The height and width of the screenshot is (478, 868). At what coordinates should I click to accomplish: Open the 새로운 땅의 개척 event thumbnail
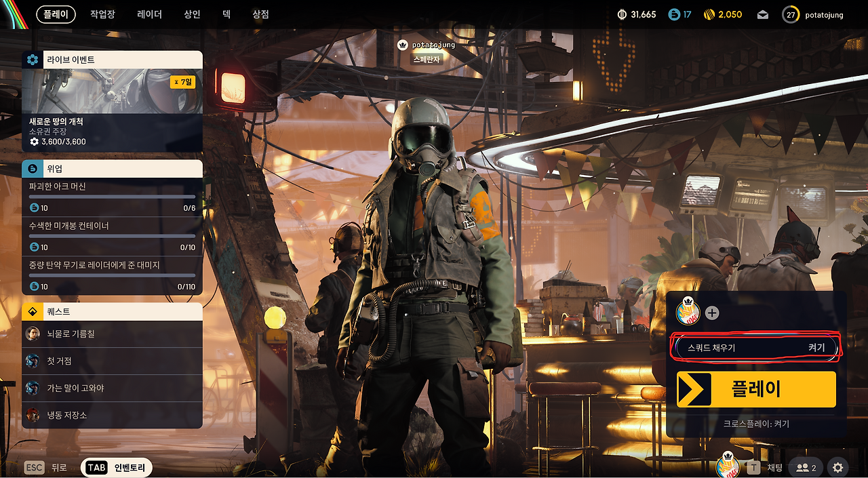[113, 91]
